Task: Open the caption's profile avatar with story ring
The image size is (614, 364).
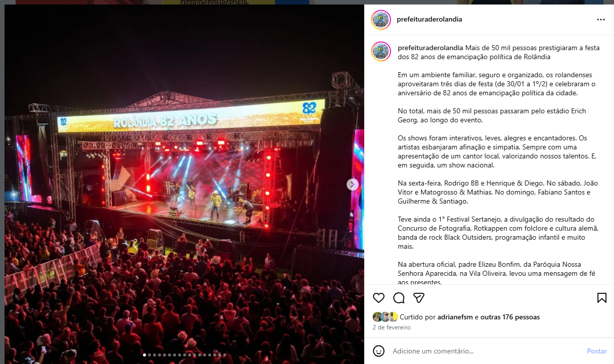Action: click(381, 51)
